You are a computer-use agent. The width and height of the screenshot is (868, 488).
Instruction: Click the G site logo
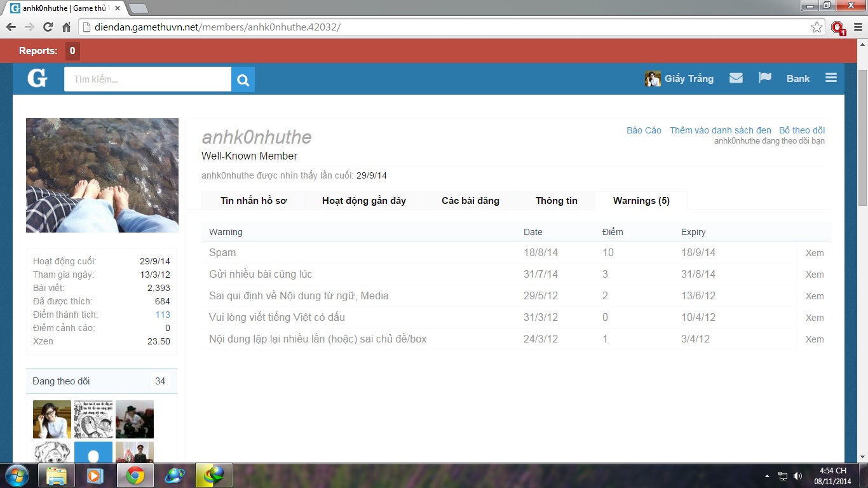point(37,79)
